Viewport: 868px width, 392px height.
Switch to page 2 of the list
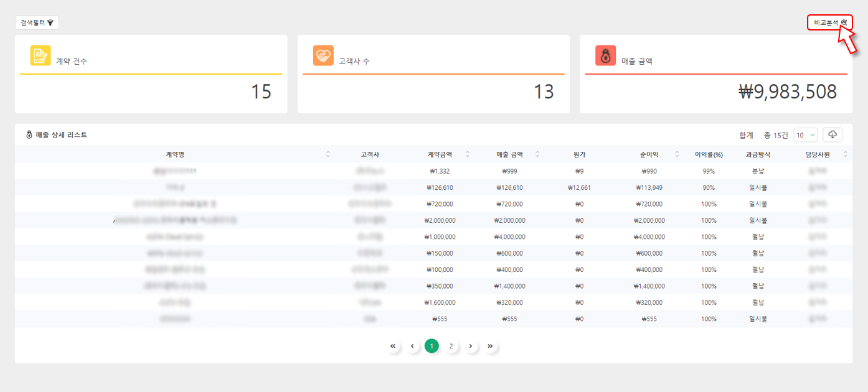[x=451, y=346]
